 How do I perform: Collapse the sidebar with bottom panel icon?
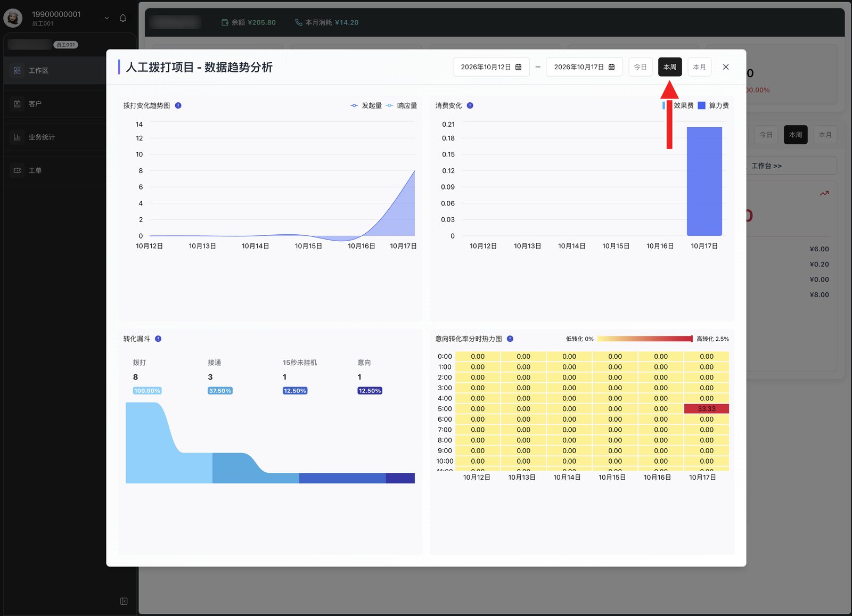(124, 601)
